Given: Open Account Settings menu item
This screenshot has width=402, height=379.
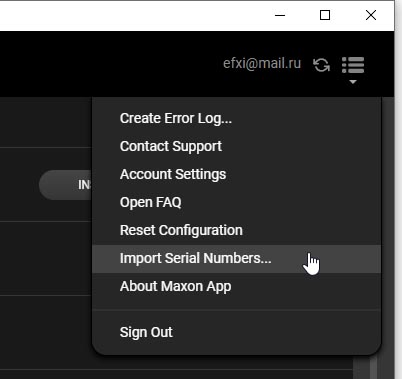Looking at the screenshot, I should pos(236,174).
